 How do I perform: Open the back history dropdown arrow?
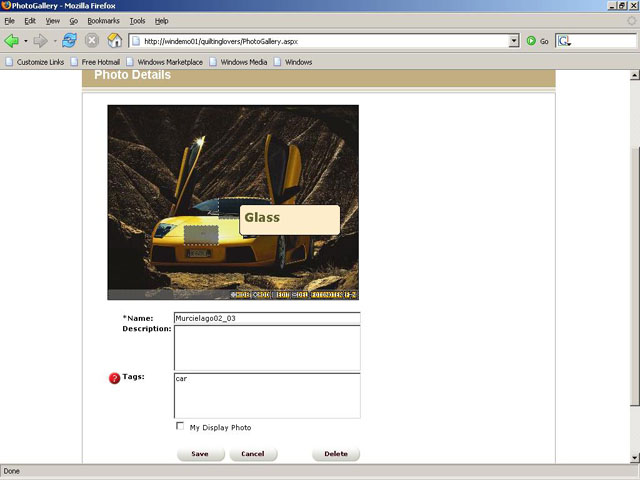26,41
